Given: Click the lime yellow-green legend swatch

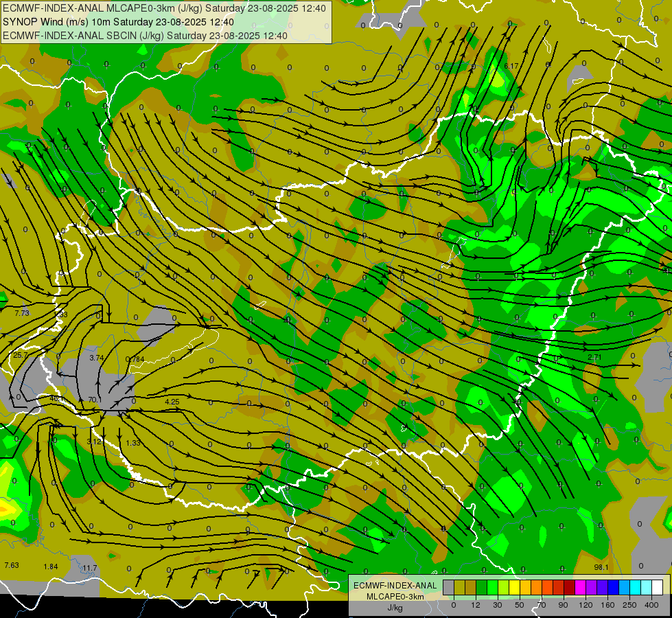Looking at the screenshot, I should (504, 588).
